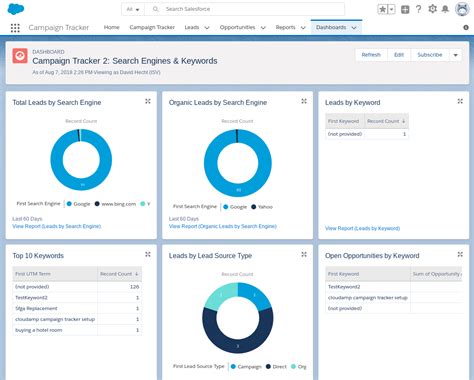Open the Notifications bell icon
The width and height of the screenshot is (474, 380).
point(445,9)
